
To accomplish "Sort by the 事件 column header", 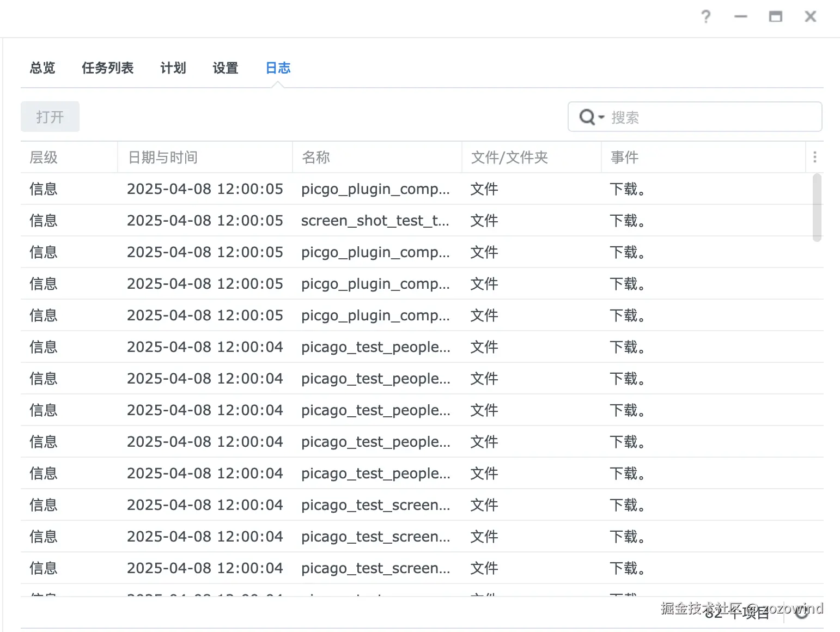I will pyautogui.click(x=703, y=157).
